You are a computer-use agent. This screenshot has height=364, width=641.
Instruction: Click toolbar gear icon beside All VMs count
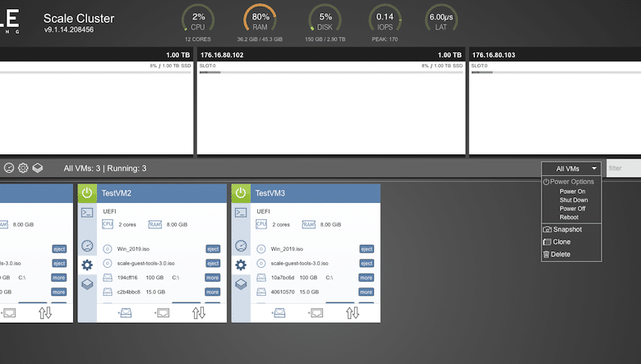click(x=23, y=168)
